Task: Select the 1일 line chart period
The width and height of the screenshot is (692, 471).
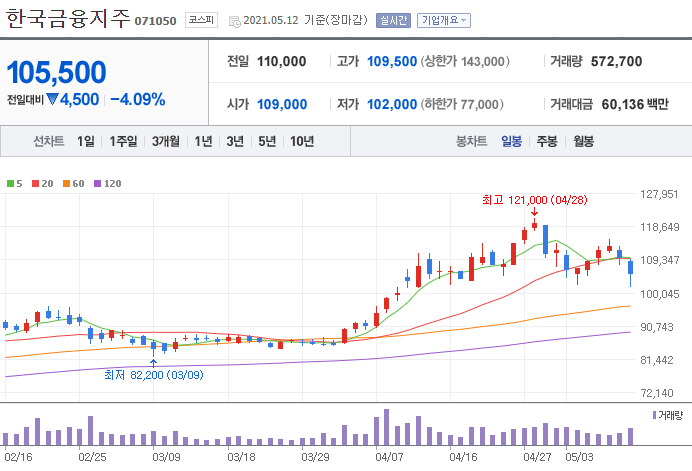Action: [x=86, y=141]
